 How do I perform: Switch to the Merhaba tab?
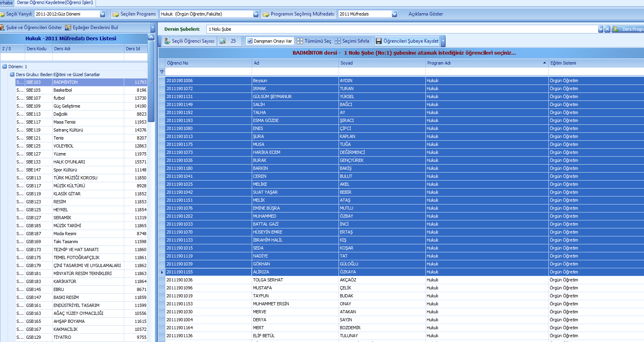tap(6, 3)
